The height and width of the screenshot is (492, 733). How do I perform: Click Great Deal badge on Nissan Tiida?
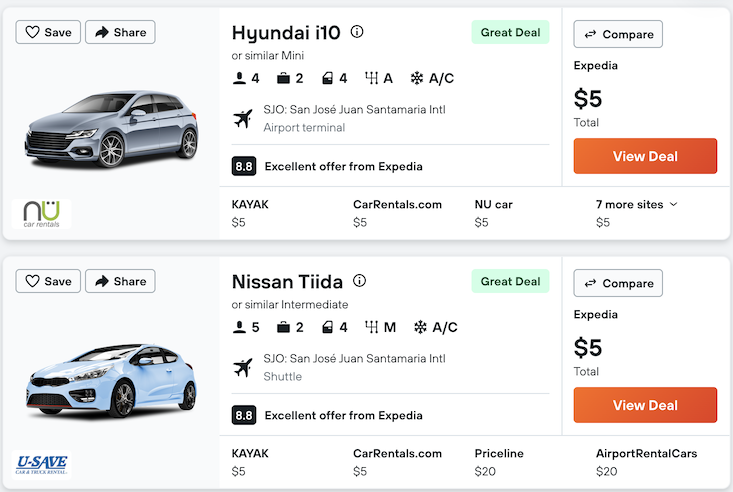click(510, 281)
